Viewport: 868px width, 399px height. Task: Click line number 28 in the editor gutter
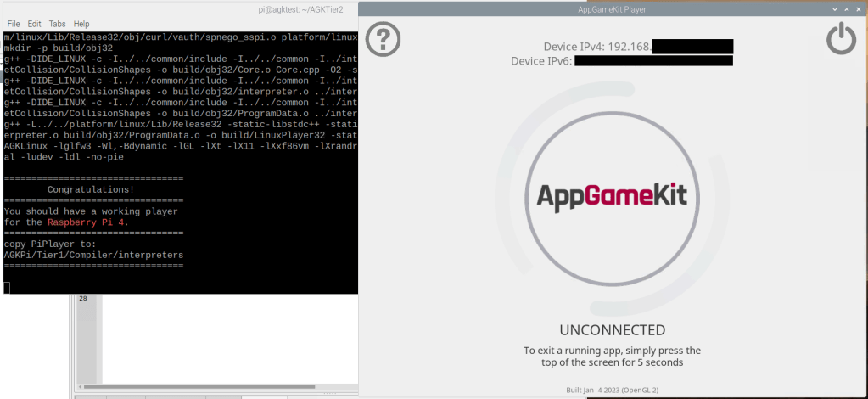pyautogui.click(x=83, y=299)
